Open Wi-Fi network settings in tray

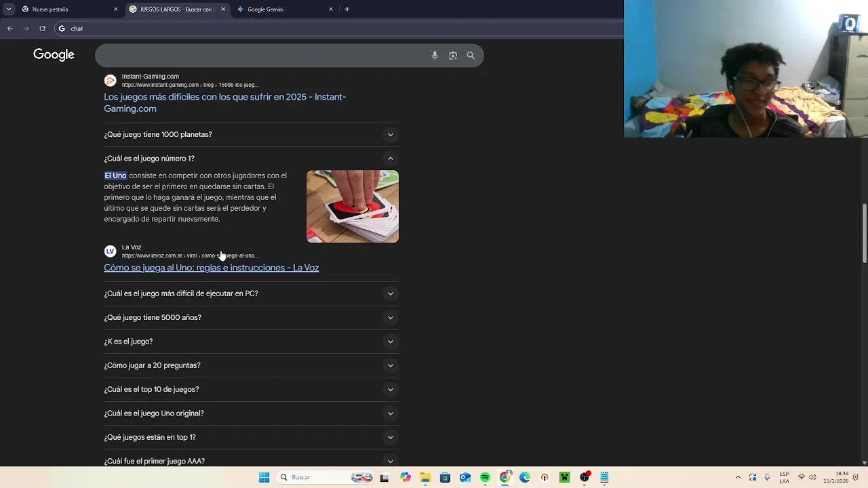[801, 477]
